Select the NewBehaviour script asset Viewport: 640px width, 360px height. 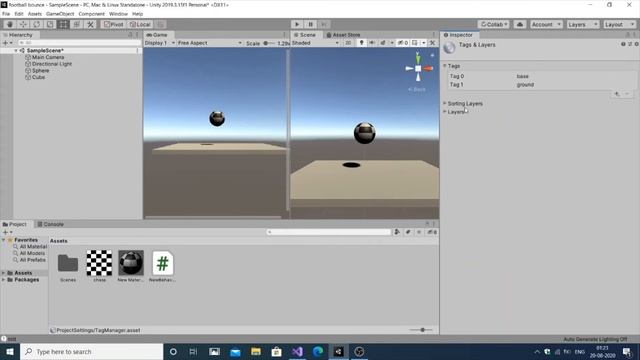tap(162, 263)
